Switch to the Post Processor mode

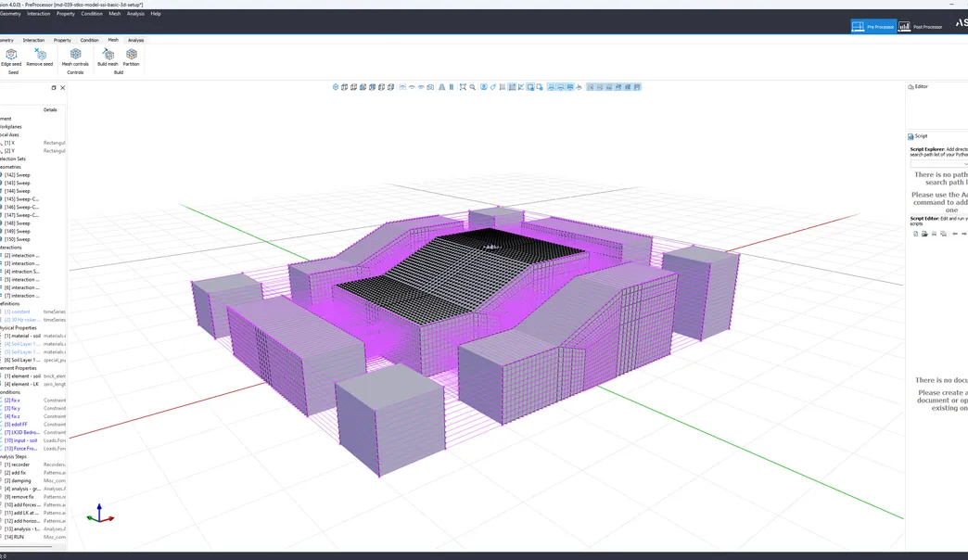[x=921, y=27]
